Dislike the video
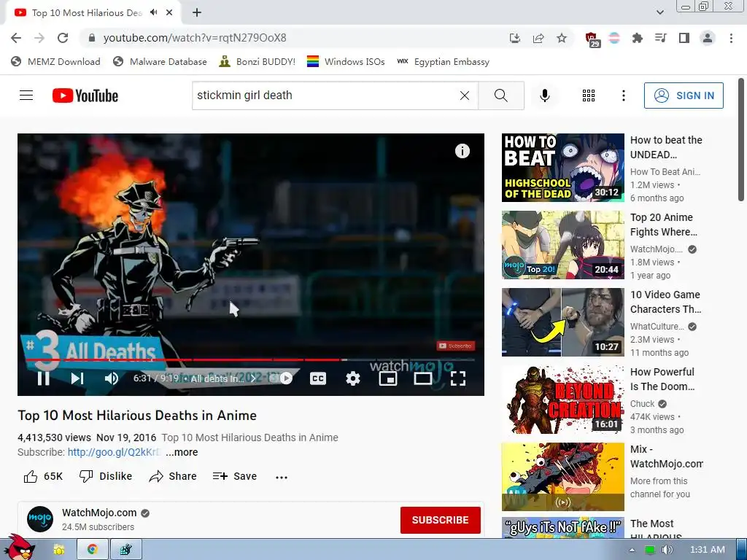Screen dimensions: 747x560 click(x=105, y=476)
